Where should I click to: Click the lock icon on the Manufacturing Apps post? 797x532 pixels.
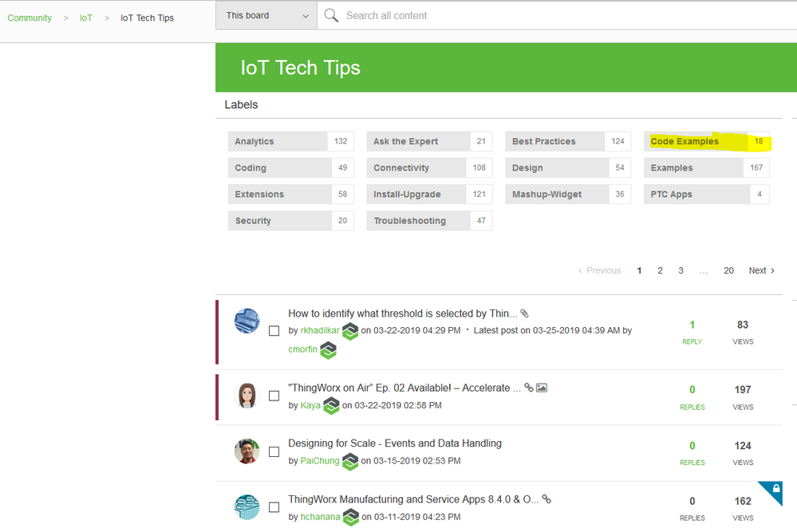(776, 488)
